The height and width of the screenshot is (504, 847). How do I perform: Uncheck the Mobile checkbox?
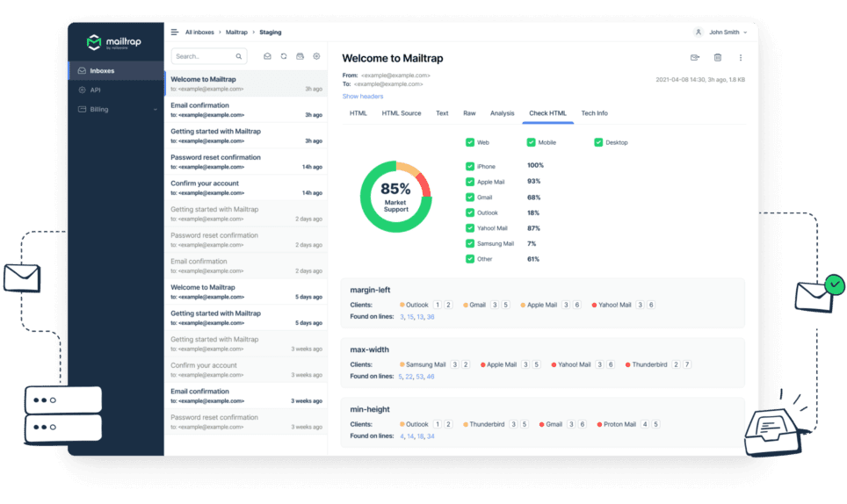point(531,142)
